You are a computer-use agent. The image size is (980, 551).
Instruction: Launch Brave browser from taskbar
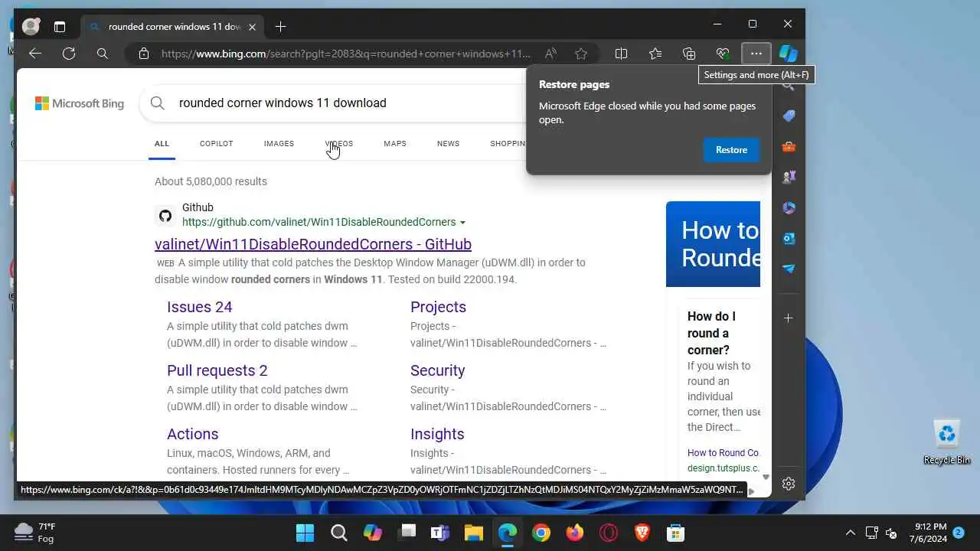point(642,533)
